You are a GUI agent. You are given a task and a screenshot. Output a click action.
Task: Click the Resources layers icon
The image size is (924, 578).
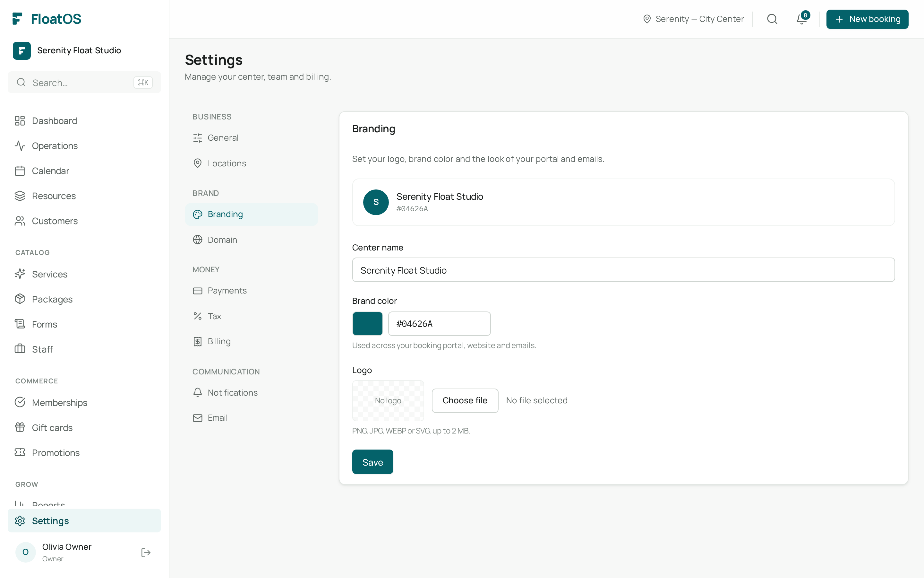pos(20,196)
